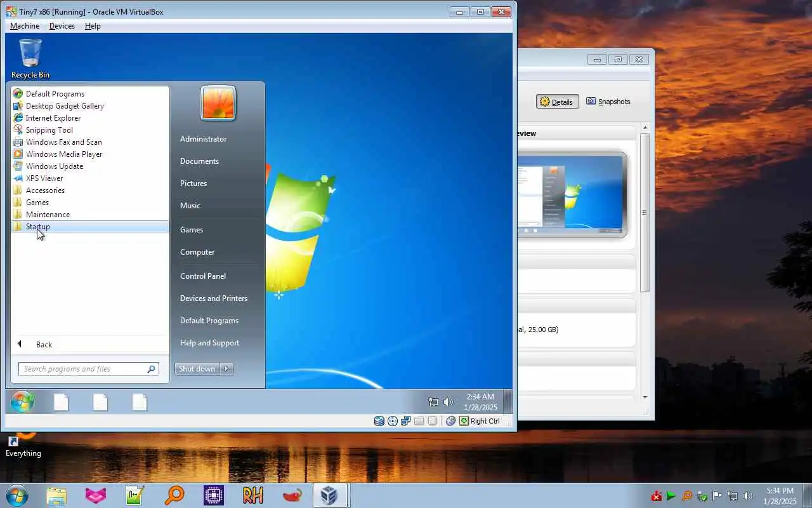Image resolution: width=812 pixels, height=508 pixels.
Task: Expand the Maintenance folder
Action: tap(48, 215)
